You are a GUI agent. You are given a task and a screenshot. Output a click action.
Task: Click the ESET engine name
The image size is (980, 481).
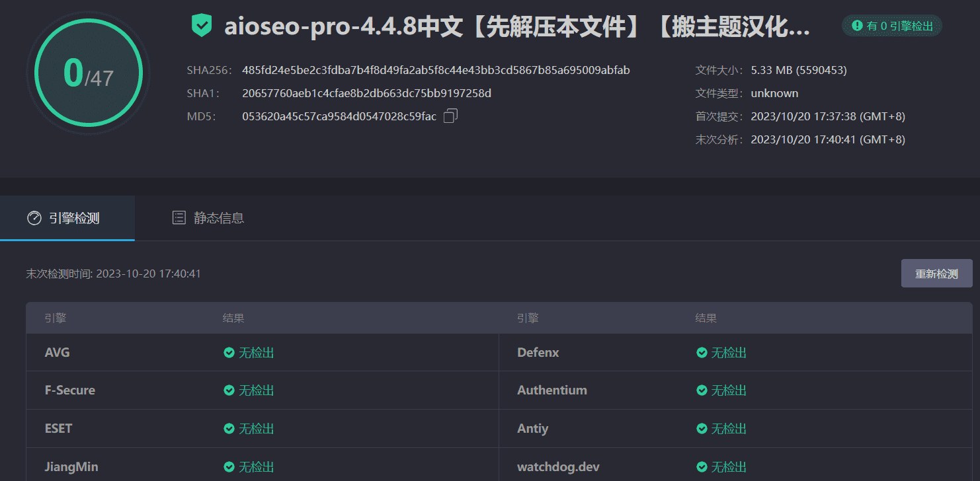tap(58, 429)
